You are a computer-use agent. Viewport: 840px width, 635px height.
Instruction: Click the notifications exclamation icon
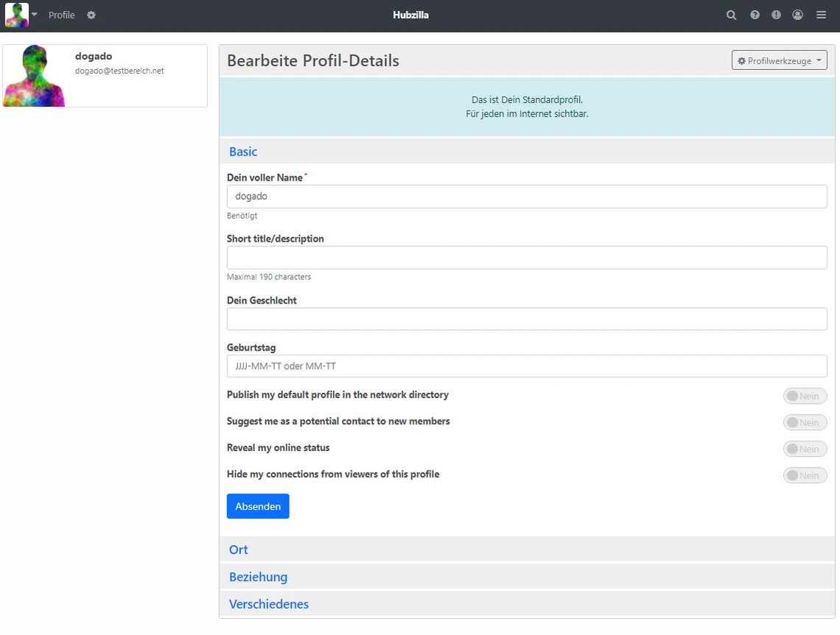click(776, 15)
